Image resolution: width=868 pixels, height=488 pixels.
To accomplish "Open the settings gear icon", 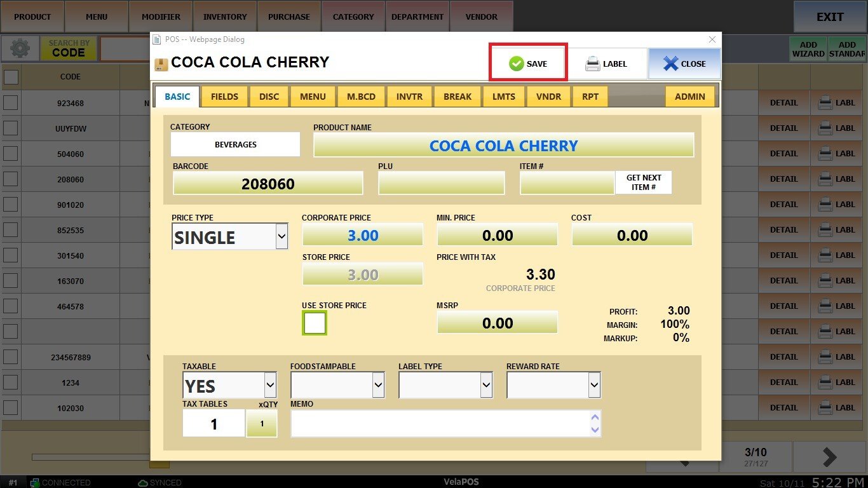I will tap(20, 49).
